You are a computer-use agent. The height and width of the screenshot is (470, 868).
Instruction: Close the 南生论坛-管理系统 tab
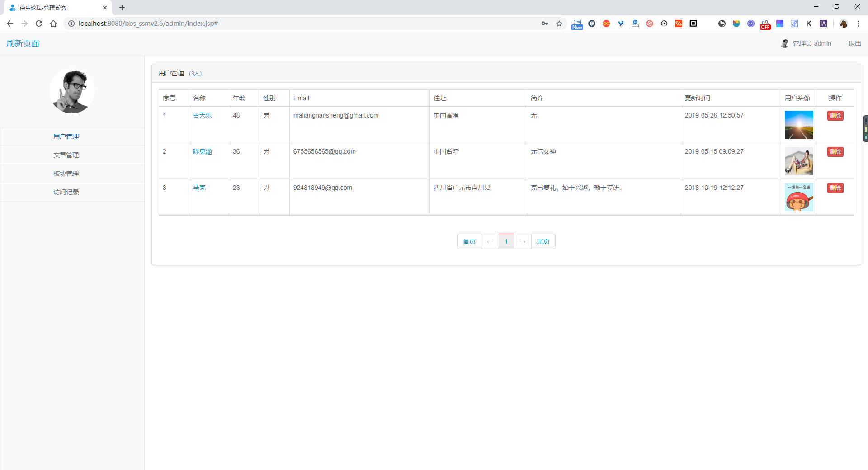point(105,8)
